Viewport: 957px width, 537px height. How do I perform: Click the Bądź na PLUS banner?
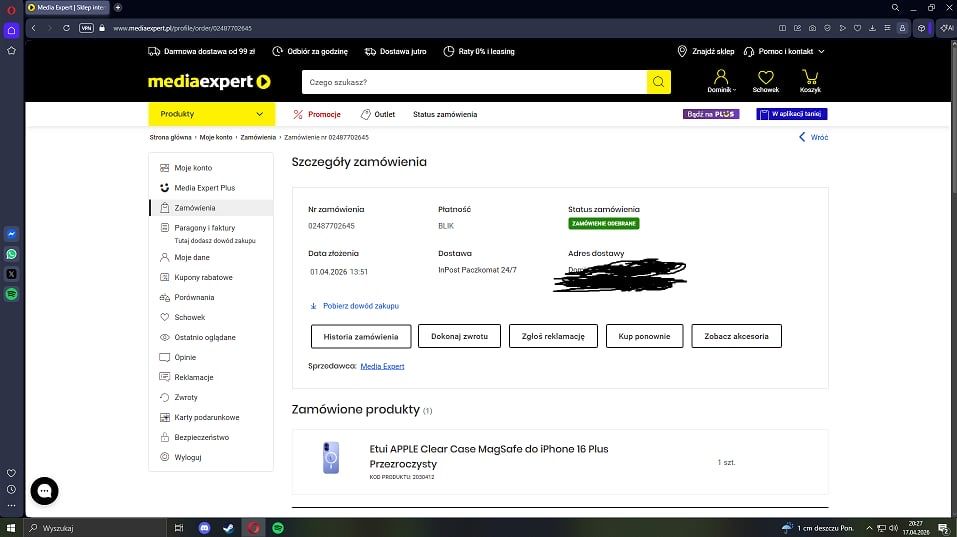click(x=711, y=114)
